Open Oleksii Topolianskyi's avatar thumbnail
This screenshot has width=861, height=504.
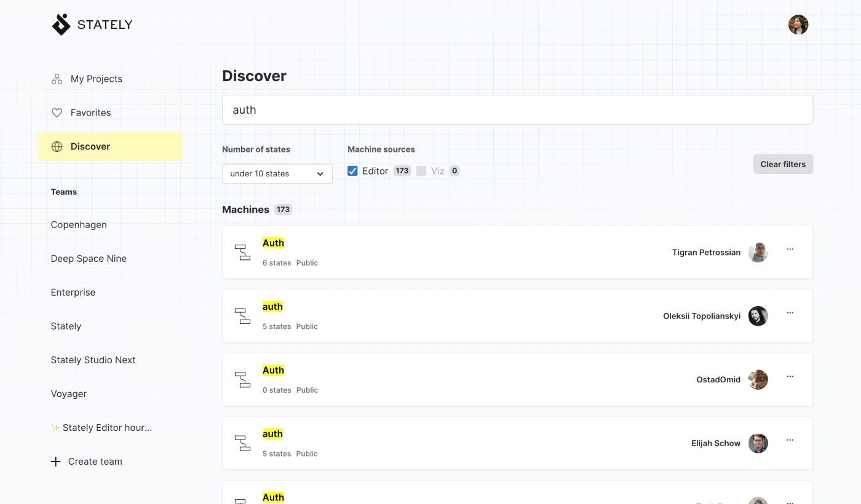coord(758,316)
